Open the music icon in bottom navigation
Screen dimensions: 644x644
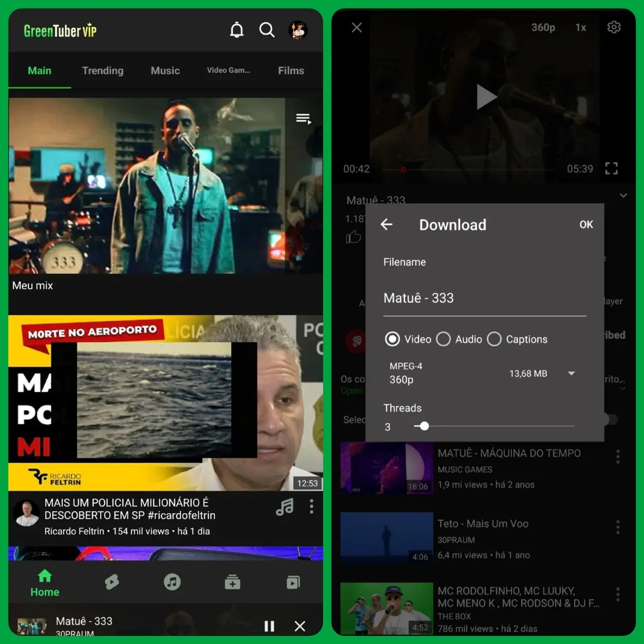(172, 582)
